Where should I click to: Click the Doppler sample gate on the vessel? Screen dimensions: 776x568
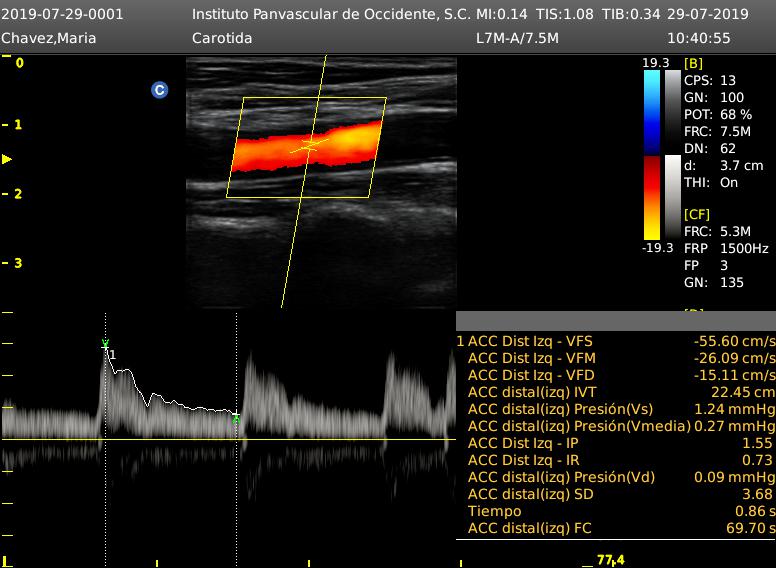310,145
